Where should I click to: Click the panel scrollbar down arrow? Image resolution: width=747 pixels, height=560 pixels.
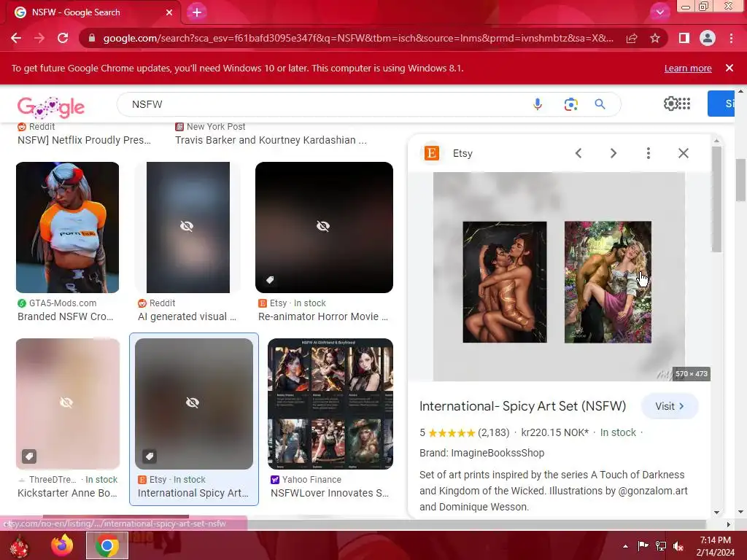[716, 513]
